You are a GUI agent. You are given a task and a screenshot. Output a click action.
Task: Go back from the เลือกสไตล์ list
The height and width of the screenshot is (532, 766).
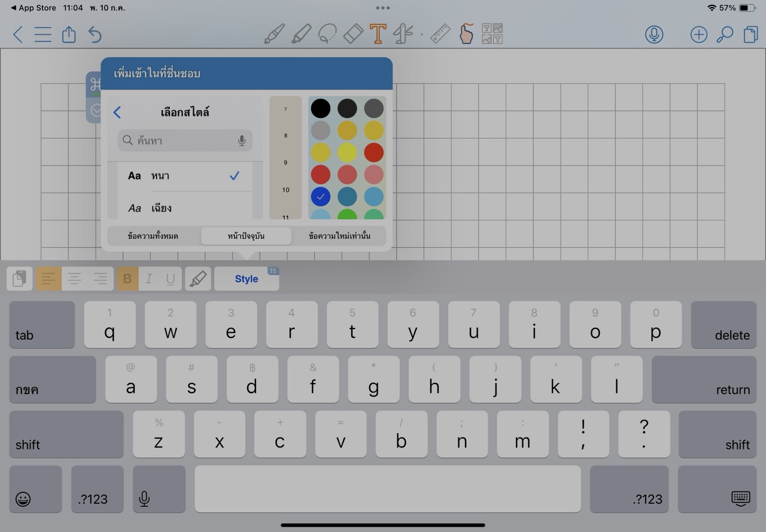pyautogui.click(x=117, y=113)
